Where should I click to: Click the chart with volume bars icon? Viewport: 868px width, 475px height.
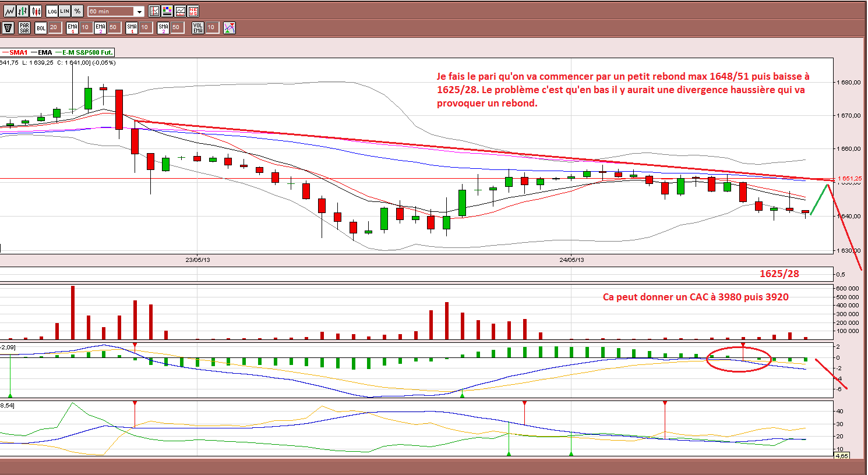point(181,11)
